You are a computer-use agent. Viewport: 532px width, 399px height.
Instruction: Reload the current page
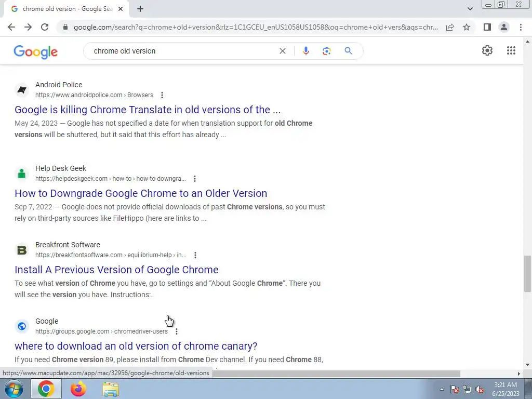45,27
